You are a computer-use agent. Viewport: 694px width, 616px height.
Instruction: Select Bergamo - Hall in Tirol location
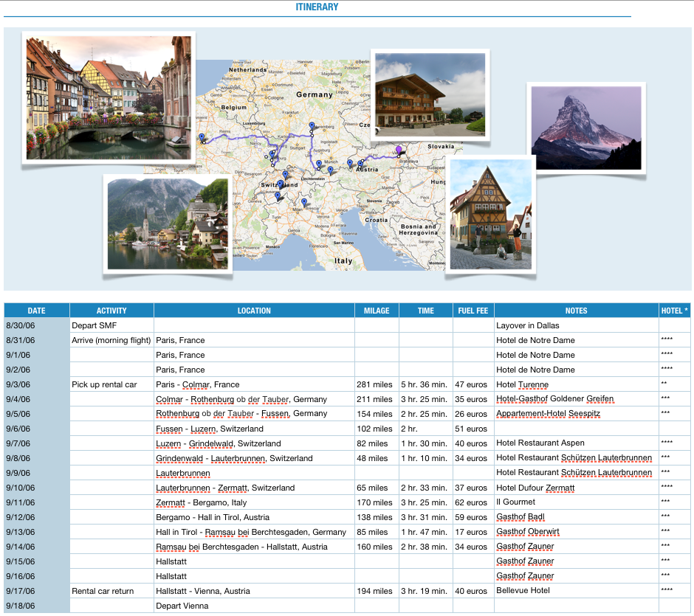254,517
